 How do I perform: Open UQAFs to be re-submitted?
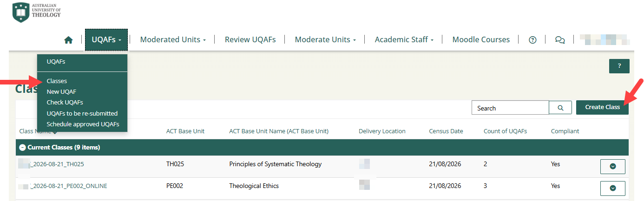pos(82,113)
